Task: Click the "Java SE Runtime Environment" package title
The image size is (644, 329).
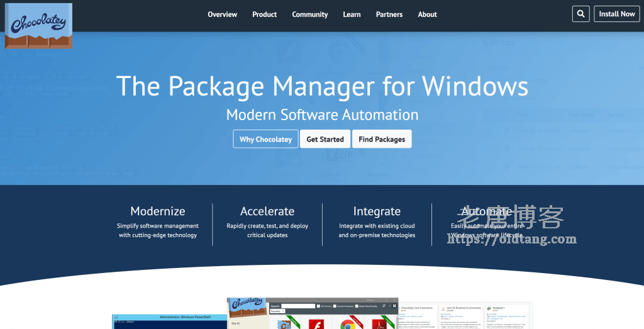Action: [x=464, y=308]
